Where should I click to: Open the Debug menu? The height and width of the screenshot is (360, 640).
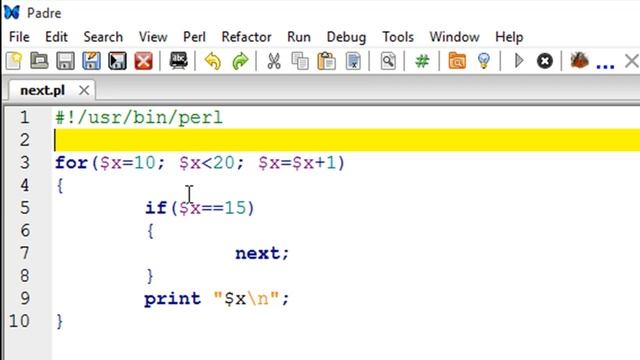click(346, 37)
